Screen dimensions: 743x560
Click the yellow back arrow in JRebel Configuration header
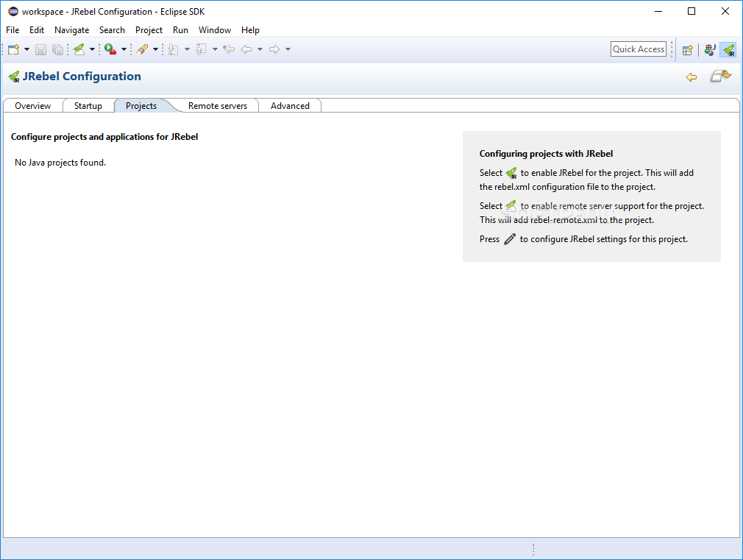[x=692, y=77]
